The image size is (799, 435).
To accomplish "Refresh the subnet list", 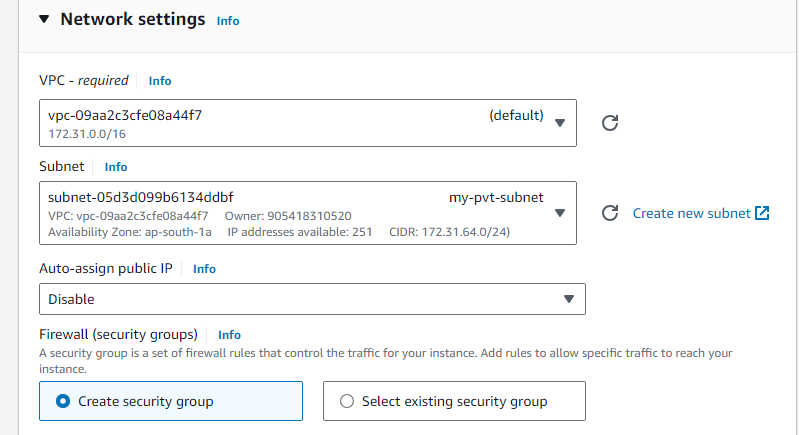I will tap(611, 213).
